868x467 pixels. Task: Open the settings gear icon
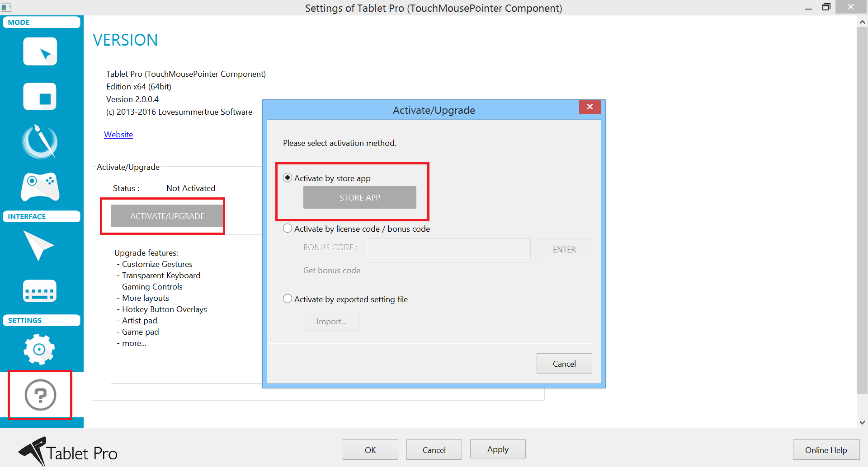click(40, 349)
